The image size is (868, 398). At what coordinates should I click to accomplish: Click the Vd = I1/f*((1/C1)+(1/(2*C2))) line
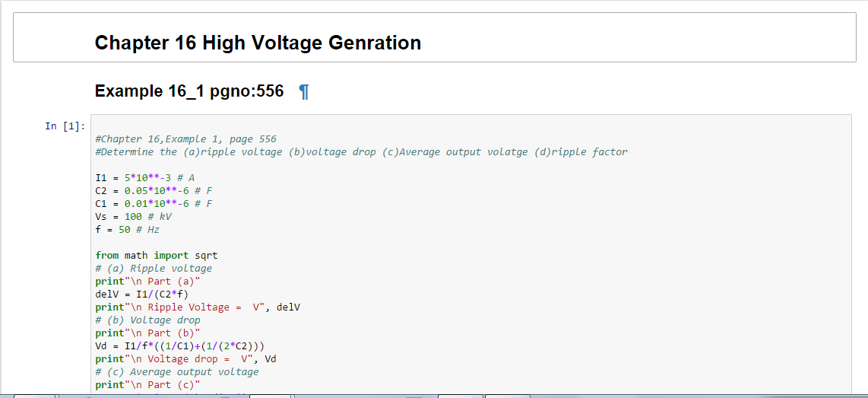pyautogui.click(x=179, y=346)
